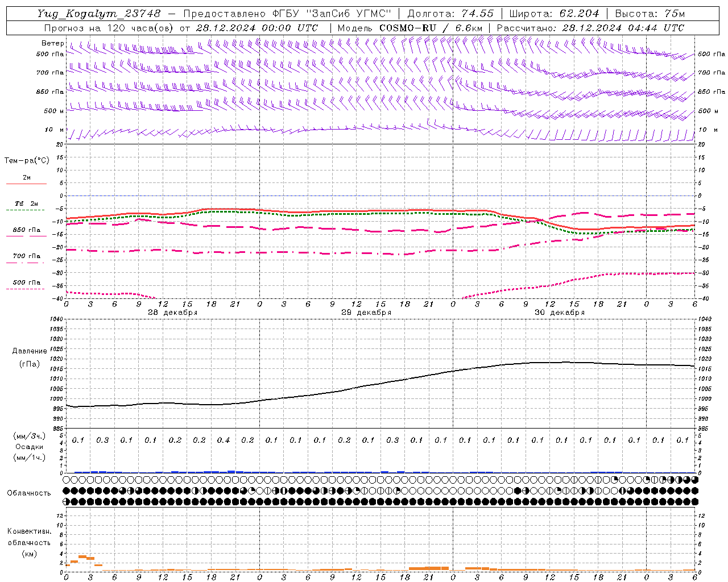The width and height of the screenshot is (728, 582).
Task: Click dotted pink legend line under 500 гПа
Action: click(26, 289)
